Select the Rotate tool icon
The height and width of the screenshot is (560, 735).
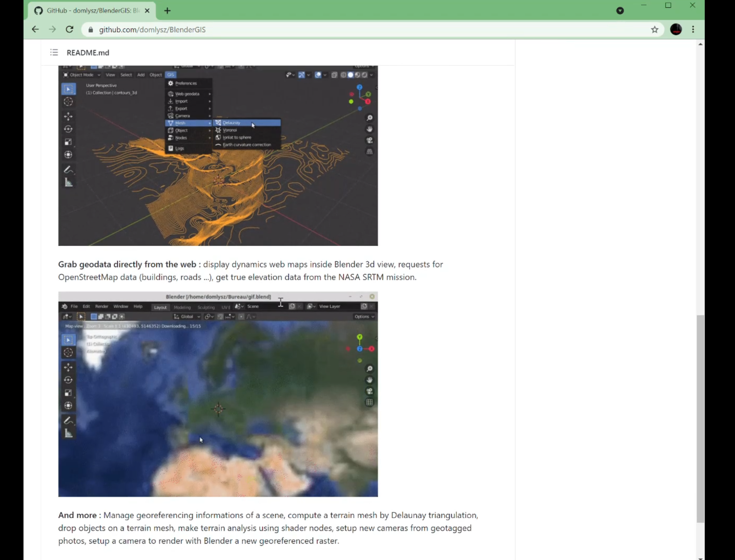68,129
